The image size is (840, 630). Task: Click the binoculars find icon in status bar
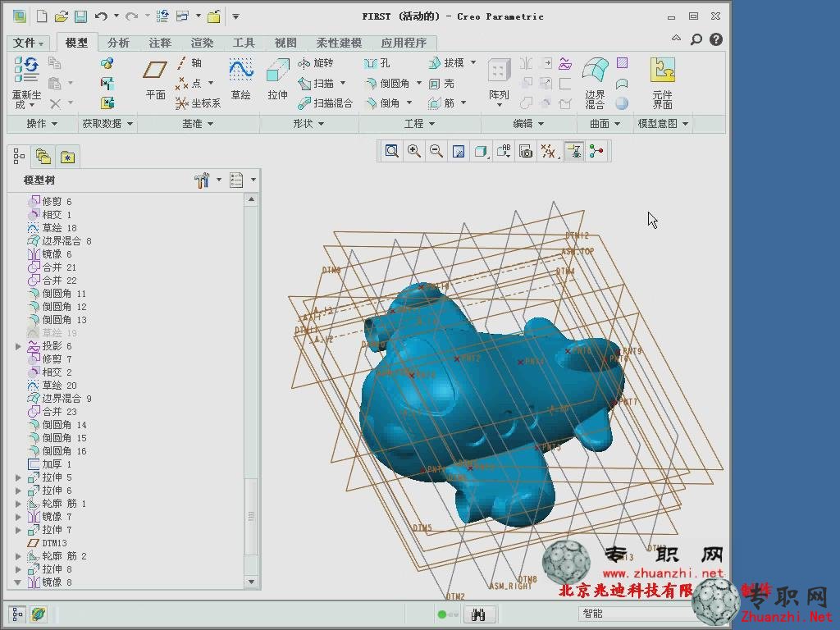click(478, 614)
